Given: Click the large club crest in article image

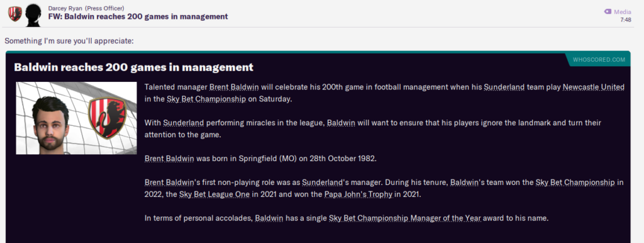Looking at the screenshot, I should point(108,118).
